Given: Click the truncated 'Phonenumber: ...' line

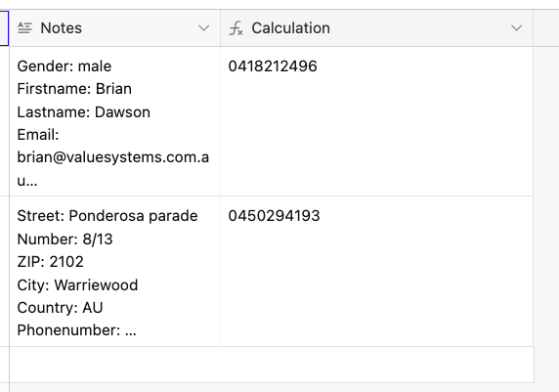Looking at the screenshot, I should 76,330.
